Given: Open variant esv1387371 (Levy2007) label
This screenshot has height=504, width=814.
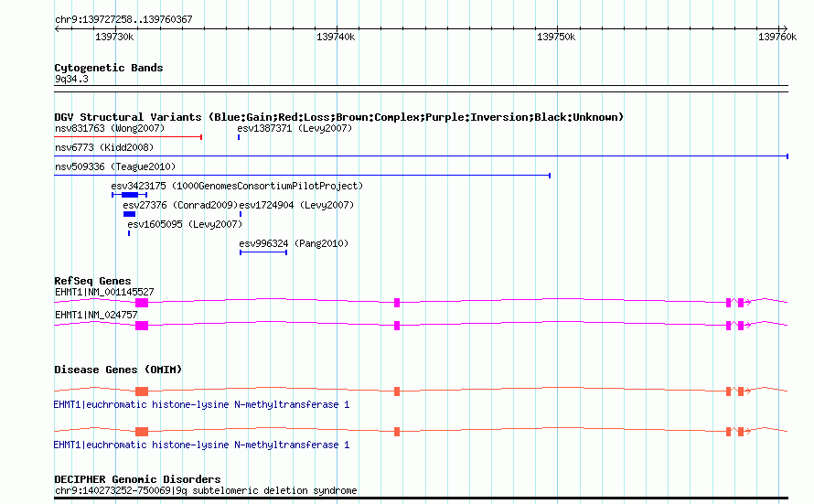Looking at the screenshot, I should tap(295, 128).
